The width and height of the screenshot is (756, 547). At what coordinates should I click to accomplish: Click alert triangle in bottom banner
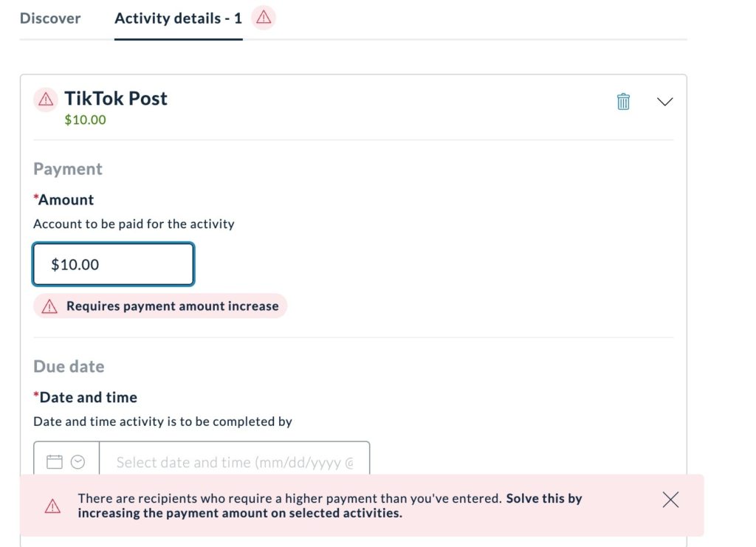(x=52, y=506)
